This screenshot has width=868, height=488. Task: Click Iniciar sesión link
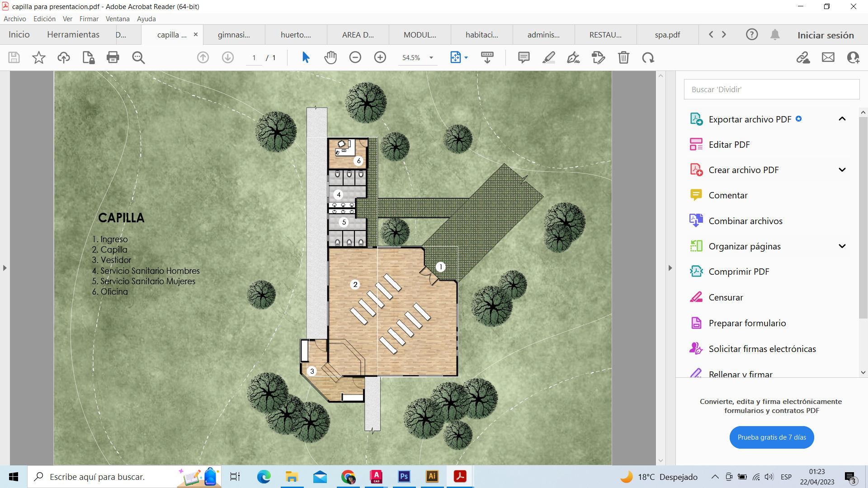825,35
